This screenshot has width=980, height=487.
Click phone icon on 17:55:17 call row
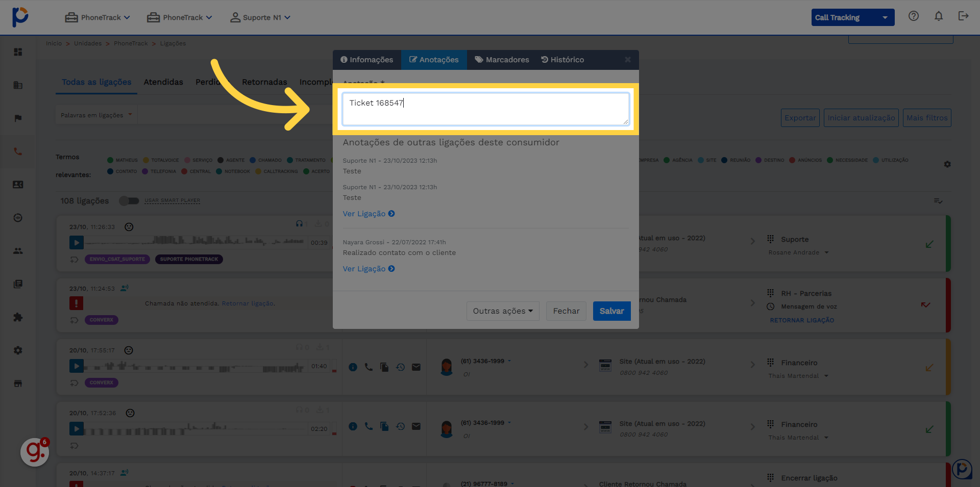[369, 367]
